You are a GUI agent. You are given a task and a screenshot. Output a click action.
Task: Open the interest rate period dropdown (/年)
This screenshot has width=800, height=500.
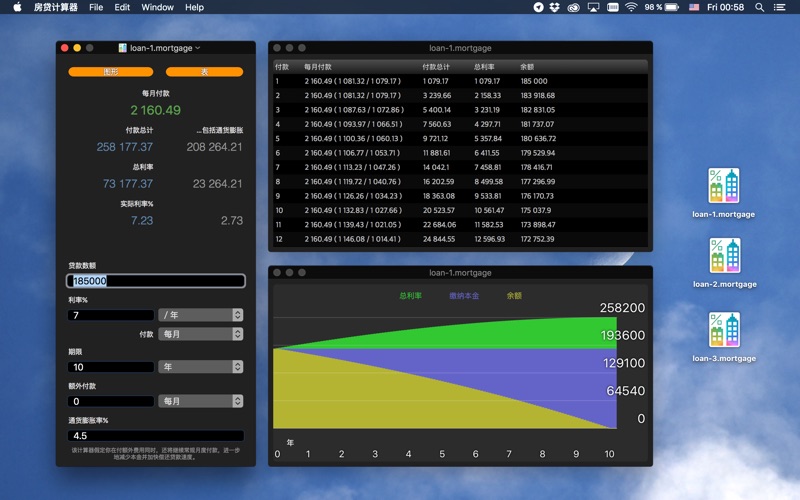(x=200, y=315)
